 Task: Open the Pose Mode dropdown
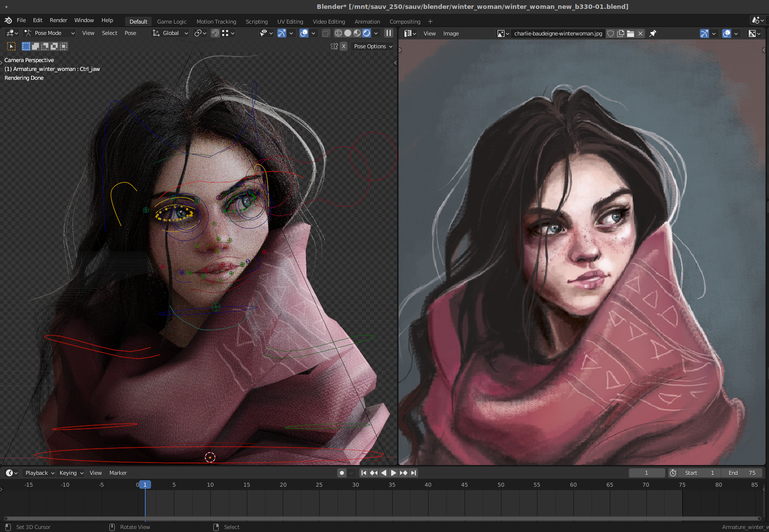click(x=49, y=33)
